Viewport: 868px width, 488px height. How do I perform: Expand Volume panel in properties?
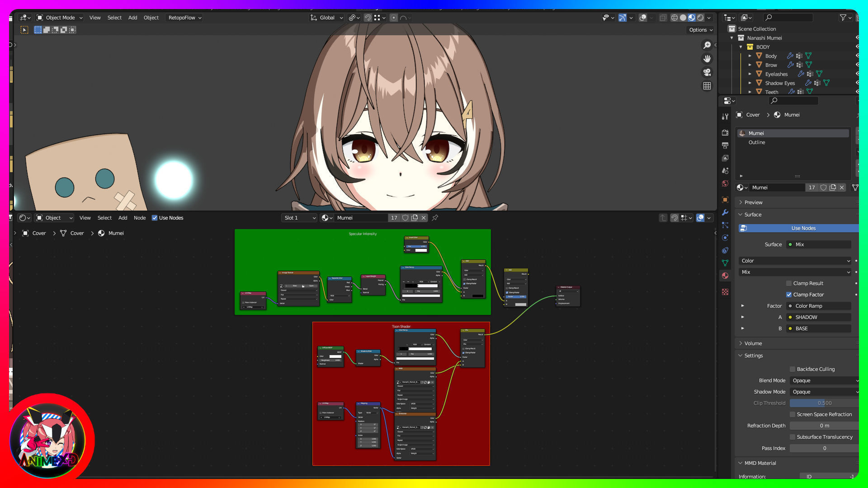[753, 343]
